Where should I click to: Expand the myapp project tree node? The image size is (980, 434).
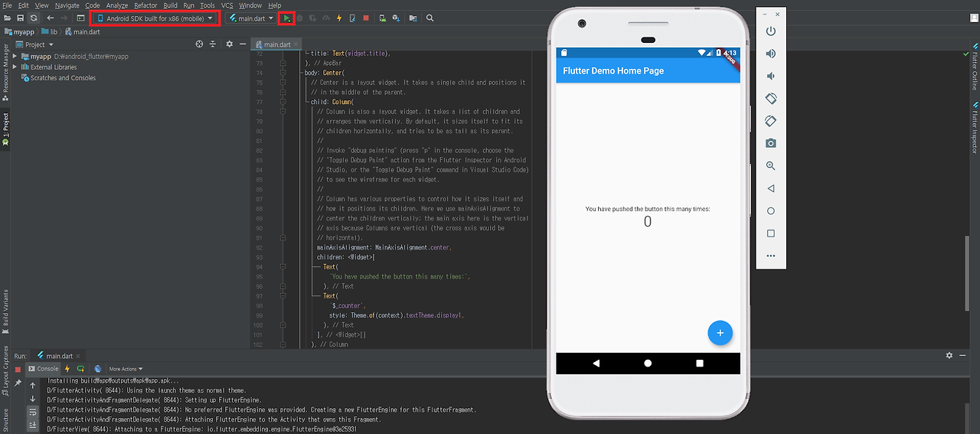tap(15, 57)
